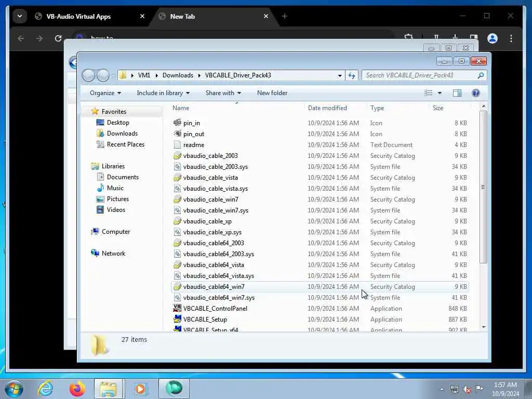Open the Include in library dropdown
Image resolution: width=532 pixels, height=399 pixels.
point(163,93)
